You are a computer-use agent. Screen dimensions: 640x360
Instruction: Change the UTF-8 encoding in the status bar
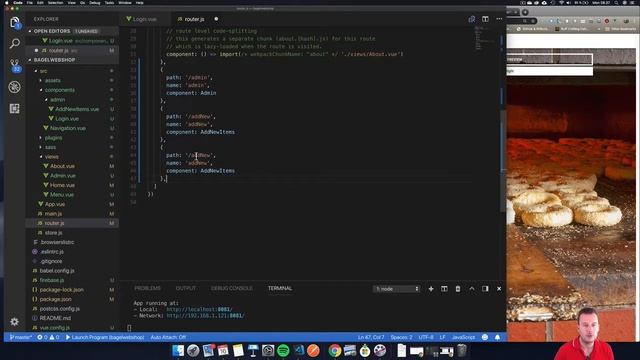(426, 337)
